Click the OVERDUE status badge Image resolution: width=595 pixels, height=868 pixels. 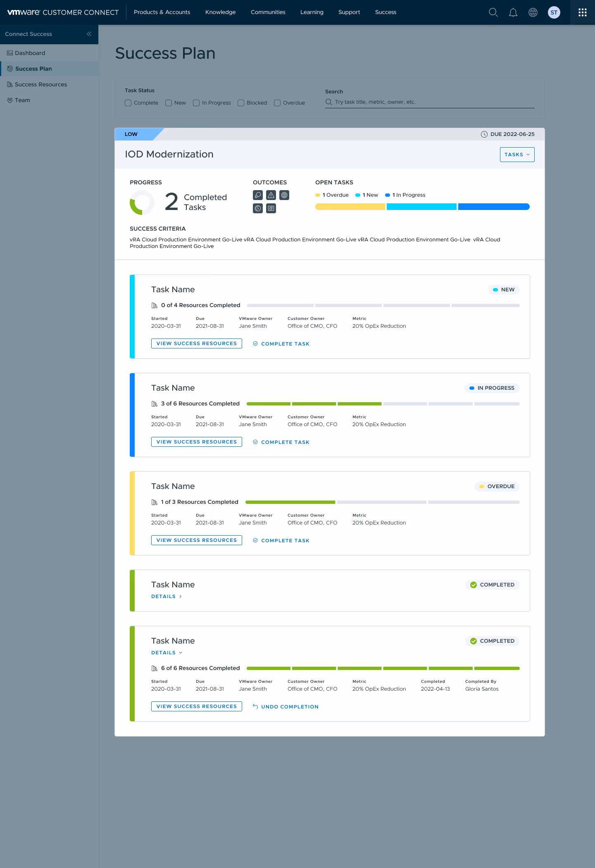(497, 486)
